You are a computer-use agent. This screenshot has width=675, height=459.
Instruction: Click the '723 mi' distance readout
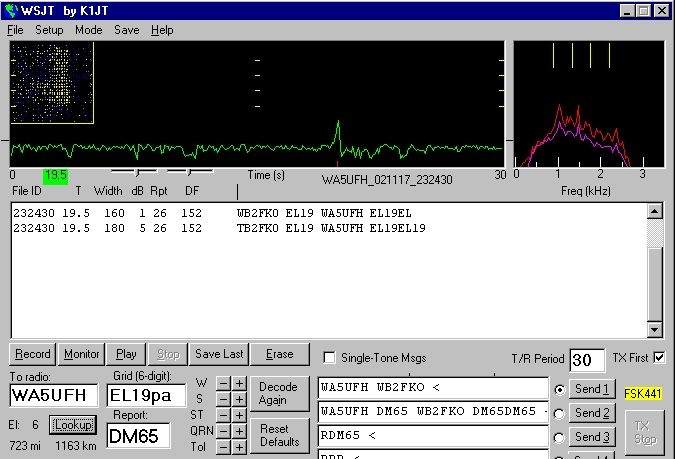click(25, 446)
